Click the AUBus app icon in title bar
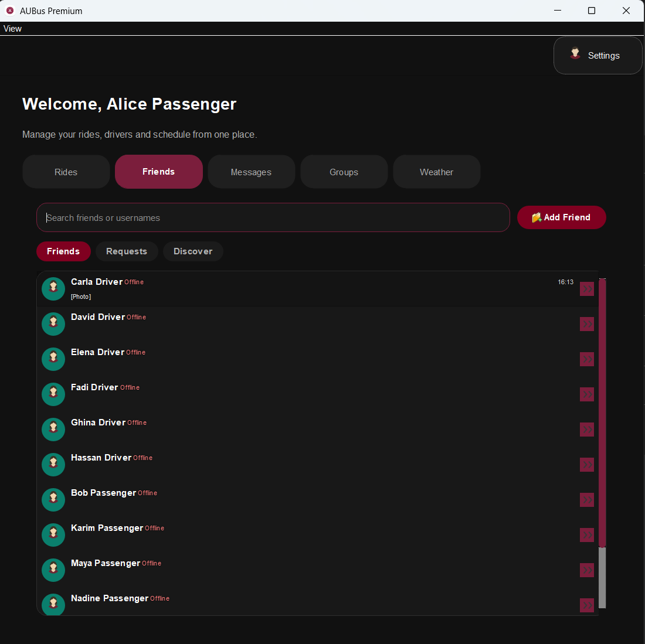 point(11,11)
